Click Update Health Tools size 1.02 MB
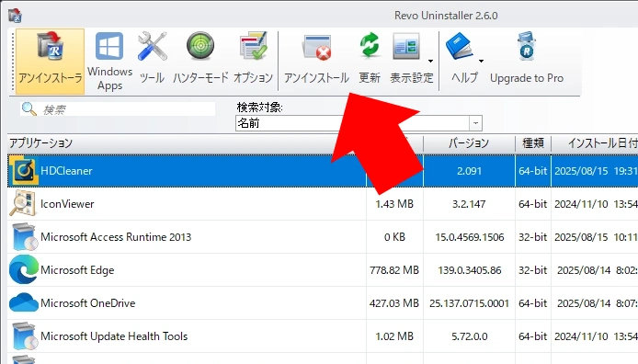 394,336
